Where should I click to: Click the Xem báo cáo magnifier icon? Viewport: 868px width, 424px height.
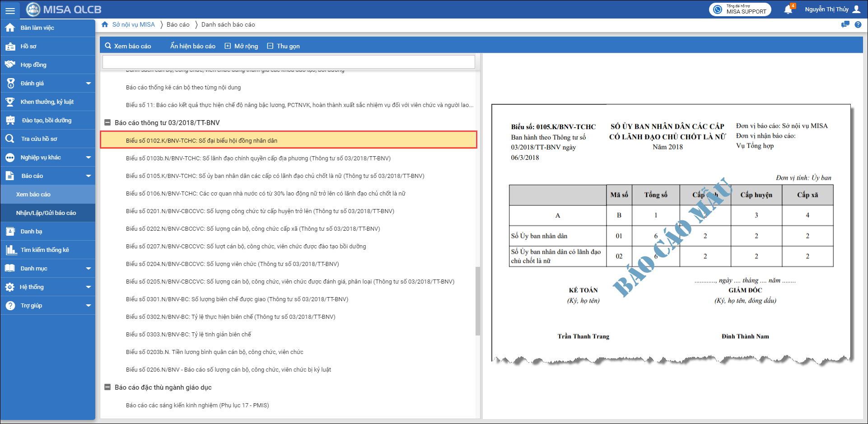tap(108, 46)
